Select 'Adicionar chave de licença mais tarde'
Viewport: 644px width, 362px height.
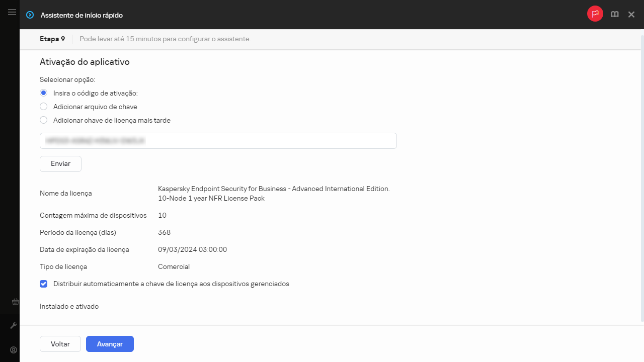[43, 120]
